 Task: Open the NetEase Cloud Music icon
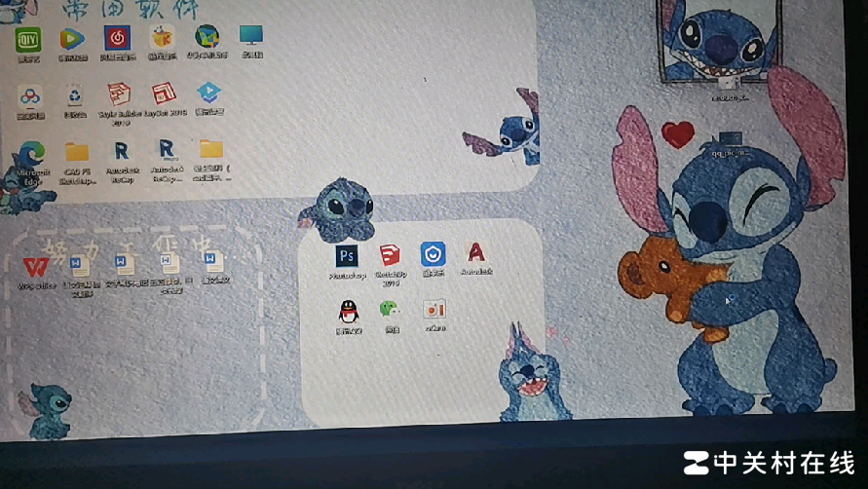pos(117,39)
